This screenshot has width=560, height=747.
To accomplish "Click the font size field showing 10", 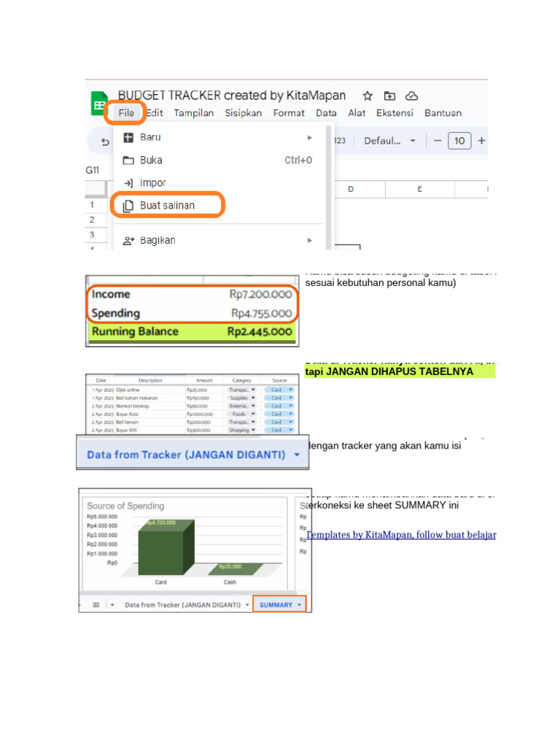I will click(x=459, y=141).
